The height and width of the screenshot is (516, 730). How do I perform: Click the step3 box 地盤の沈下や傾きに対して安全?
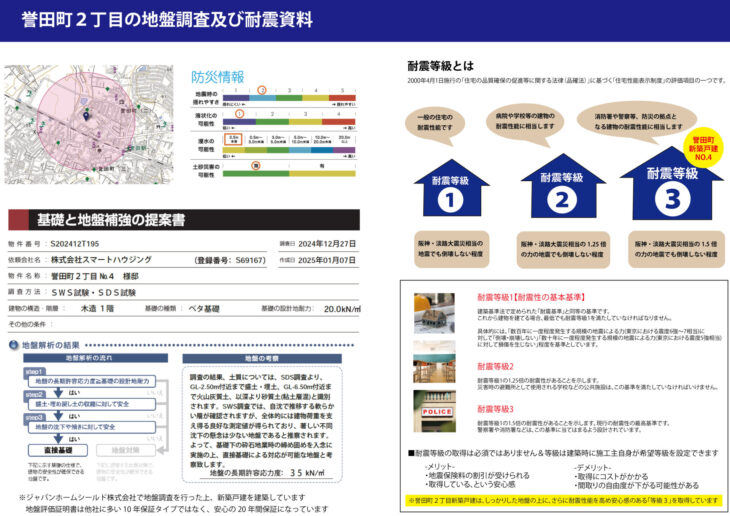[92, 427]
